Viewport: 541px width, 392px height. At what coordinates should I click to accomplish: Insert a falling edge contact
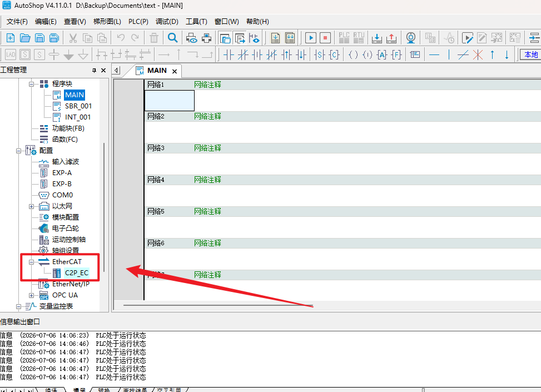(301, 54)
